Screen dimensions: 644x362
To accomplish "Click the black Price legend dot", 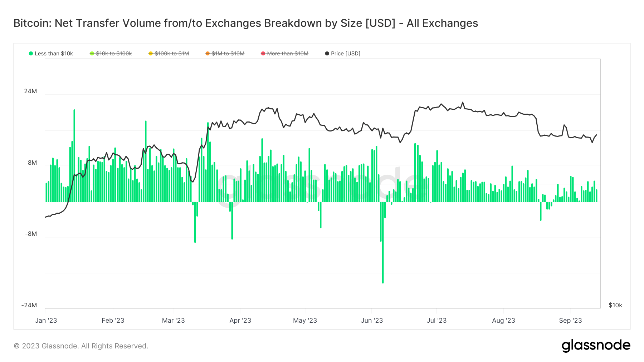I will [x=327, y=54].
